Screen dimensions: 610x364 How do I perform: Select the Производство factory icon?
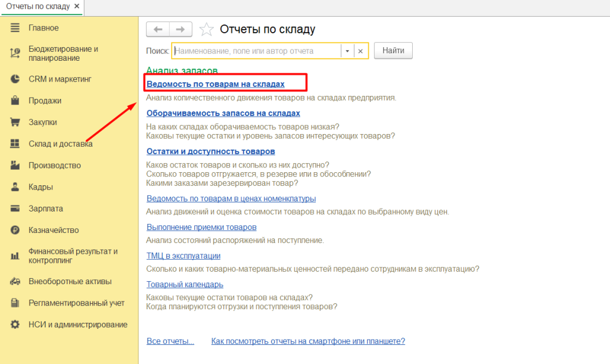point(15,166)
